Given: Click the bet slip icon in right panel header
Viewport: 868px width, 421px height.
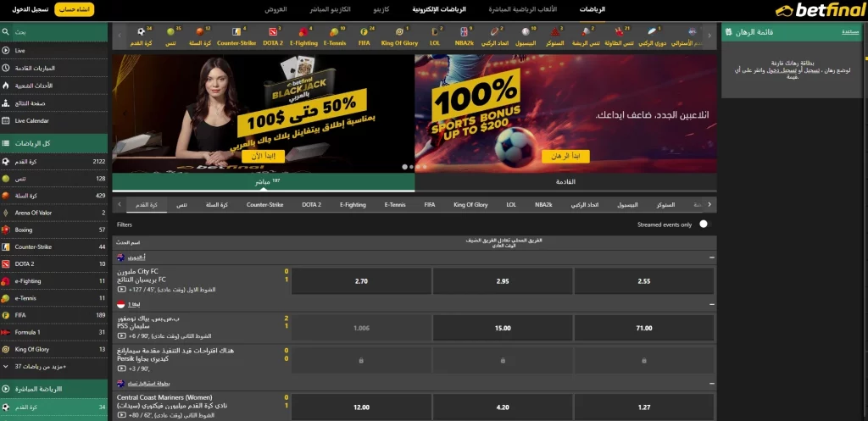Looking at the screenshot, I should (x=729, y=32).
